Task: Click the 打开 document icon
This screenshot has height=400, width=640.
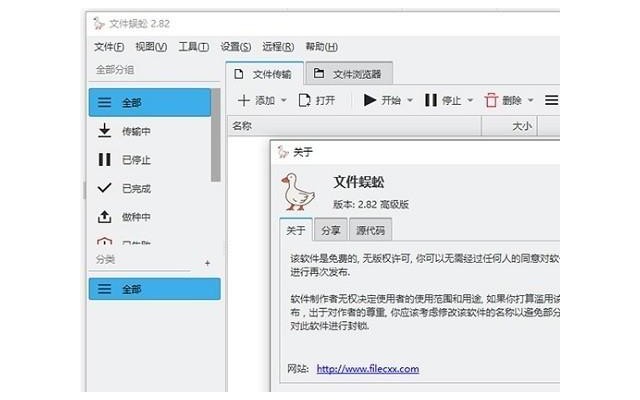Action: tap(304, 100)
